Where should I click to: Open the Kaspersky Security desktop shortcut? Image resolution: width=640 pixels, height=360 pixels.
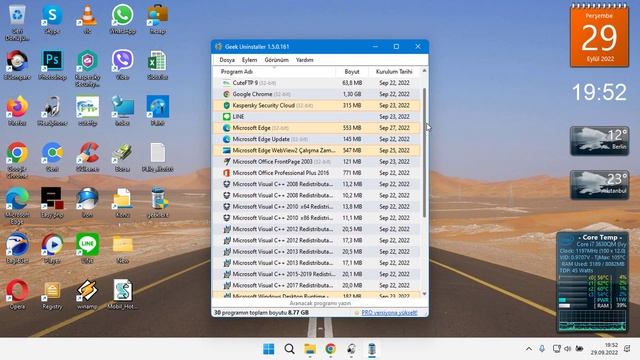click(87, 68)
